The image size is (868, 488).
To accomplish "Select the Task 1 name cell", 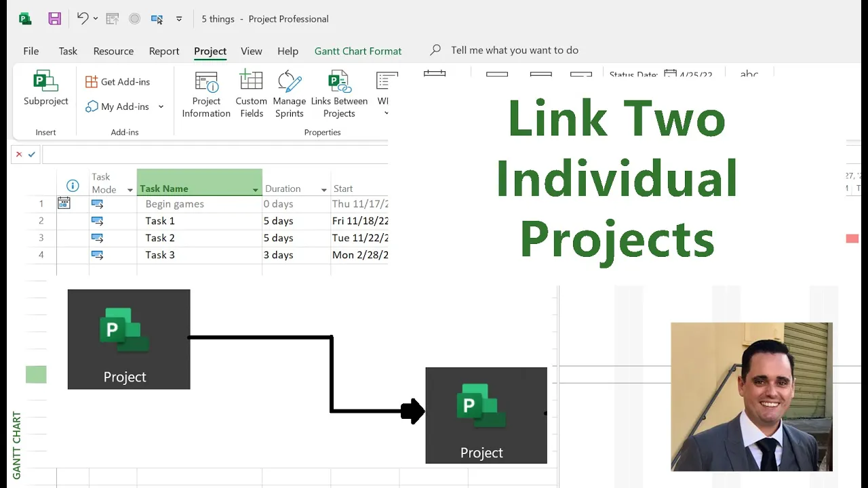I will click(199, 221).
